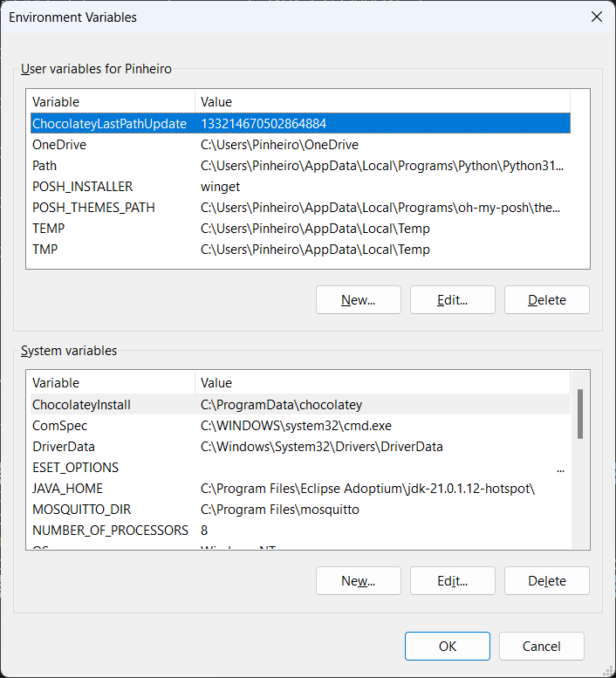
Task: Select the POSH_INSTALLER variable
Action: 300,187
